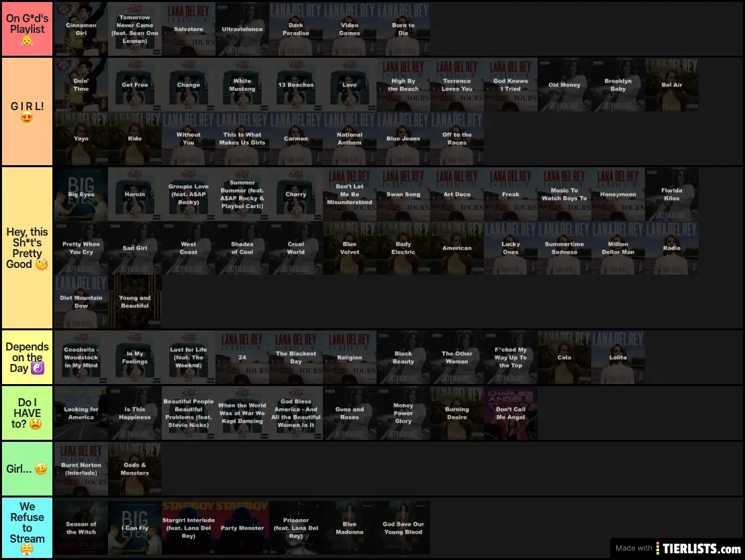Select the "G I R L !" tier label
The height and width of the screenshot is (560, 745).
tap(27, 111)
